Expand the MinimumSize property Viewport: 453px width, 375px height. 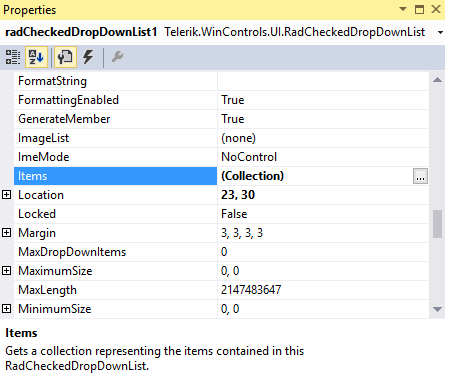click(7, 309)
